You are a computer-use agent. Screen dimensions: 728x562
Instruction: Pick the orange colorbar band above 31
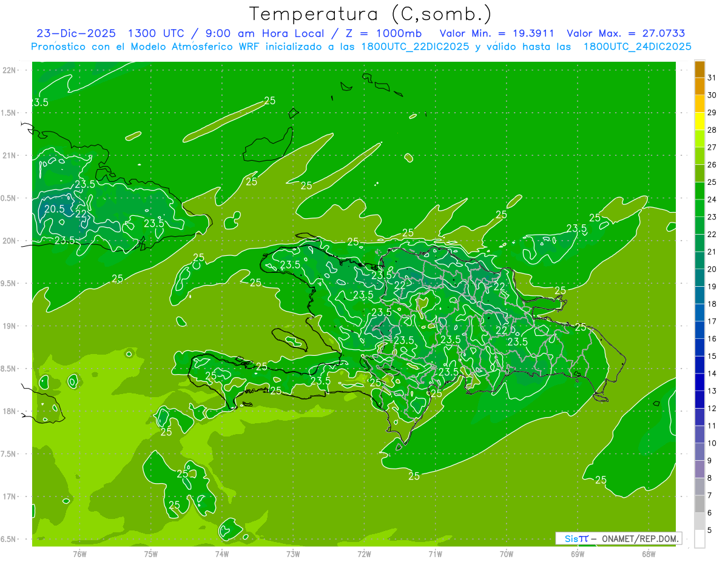[699, 69]
